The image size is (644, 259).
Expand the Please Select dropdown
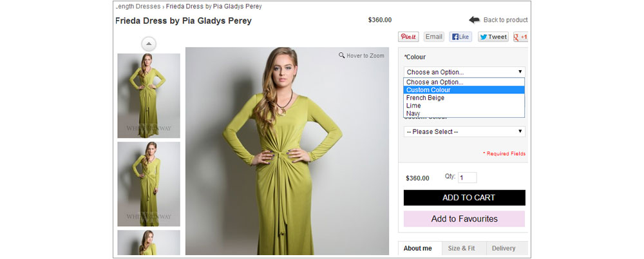(x=464, y=131)
